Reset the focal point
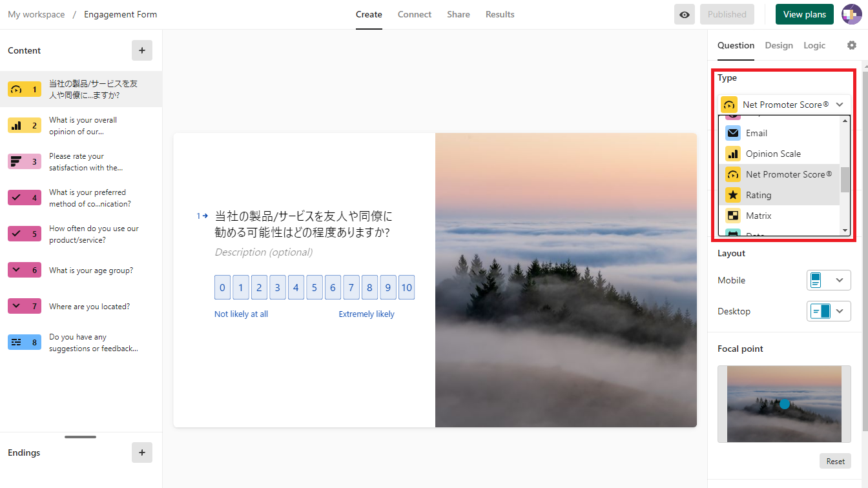868x488 pixels. coord(835,461)
